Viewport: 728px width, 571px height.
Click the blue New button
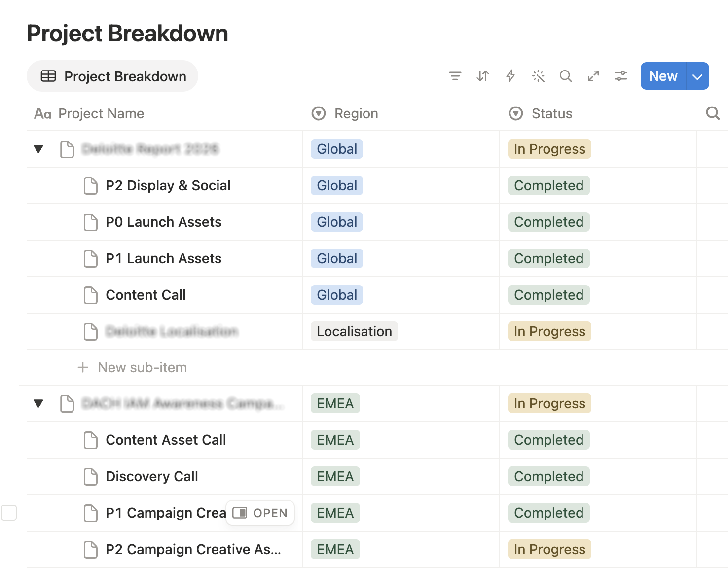click(x=663, y=76)
